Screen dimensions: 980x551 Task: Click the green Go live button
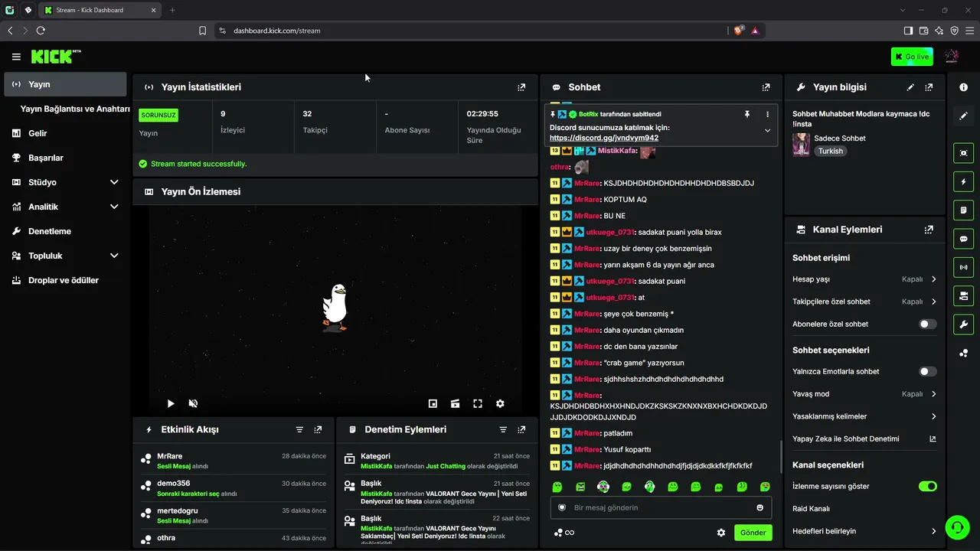912,57
